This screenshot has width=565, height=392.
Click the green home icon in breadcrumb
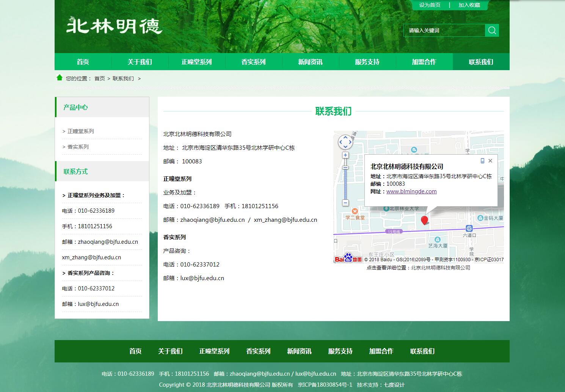[60, 78]
